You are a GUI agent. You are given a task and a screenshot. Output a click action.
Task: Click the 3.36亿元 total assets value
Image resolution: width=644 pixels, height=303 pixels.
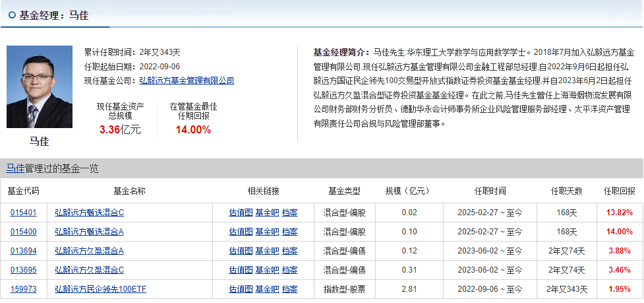point(120,130)
